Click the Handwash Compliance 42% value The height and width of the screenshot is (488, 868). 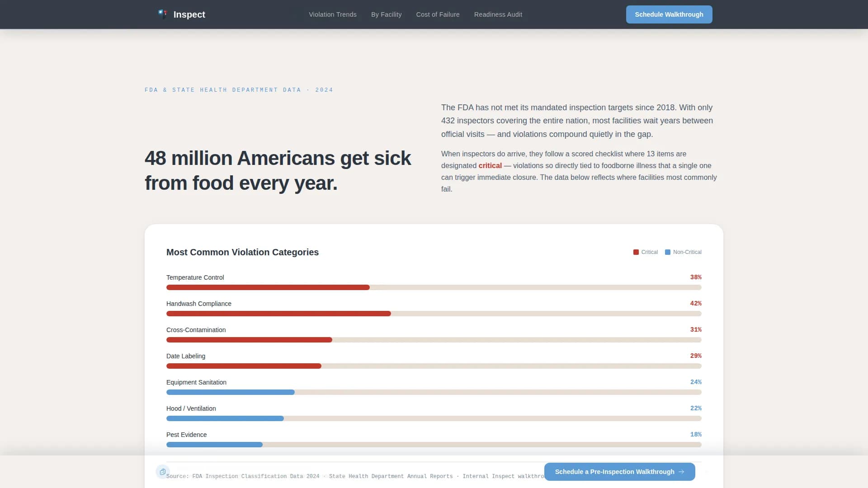(x=695, y=303)
